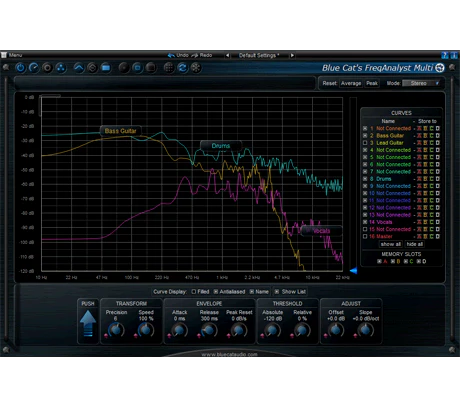Toggle the Drums curve checkbox
The height and width of the screenshot is (416, 460).
[365, 179]
